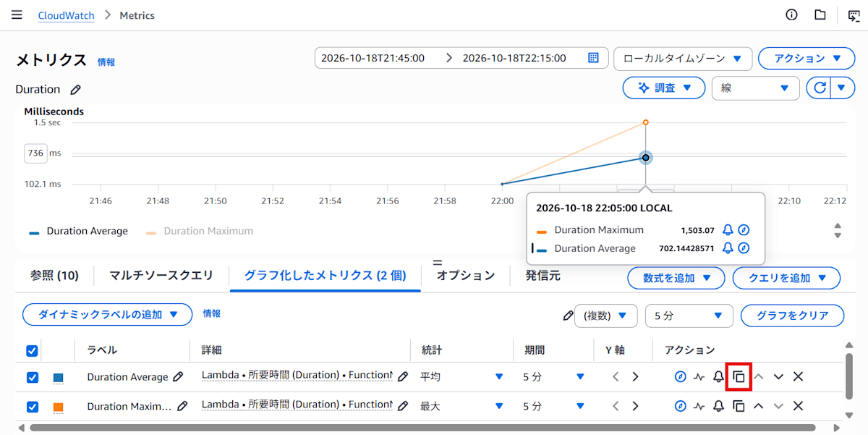Change 平均 statistic for Duration Average
868x435 pixels.
[x=461, y=376]
